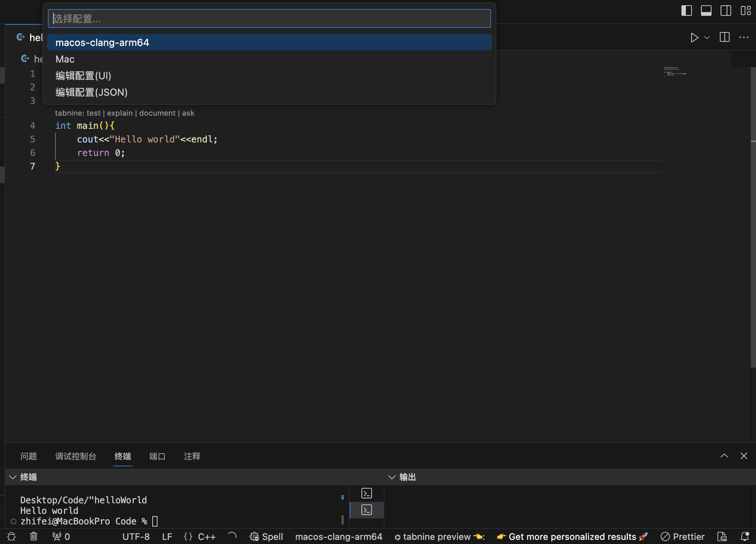
Task: Toggle bottom panel layout icon
Action: (706, 11)
